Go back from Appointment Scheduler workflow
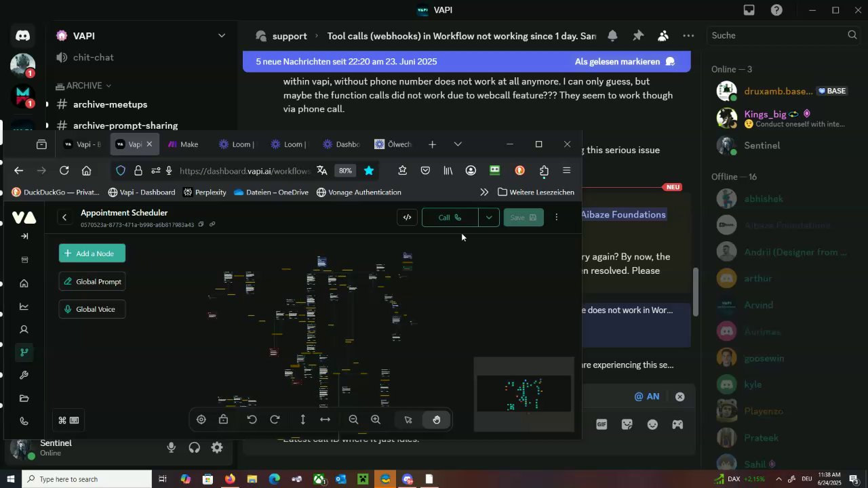 tap(64, 218)
